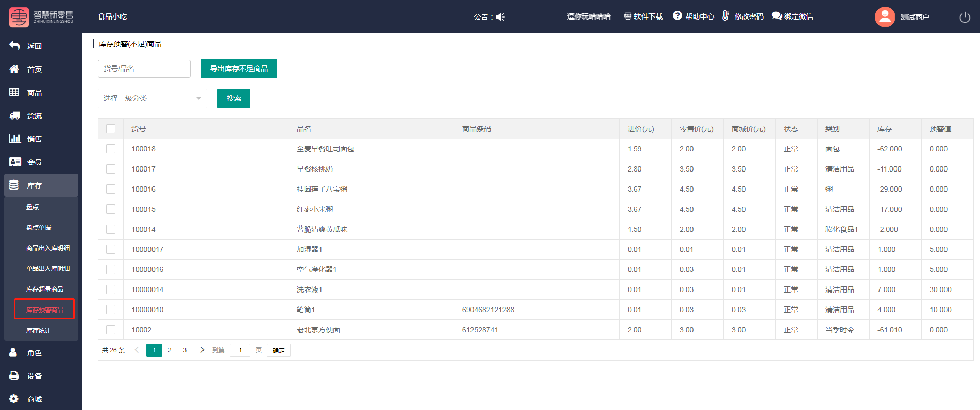Click the 货号/品名 search input

[144, 69]
